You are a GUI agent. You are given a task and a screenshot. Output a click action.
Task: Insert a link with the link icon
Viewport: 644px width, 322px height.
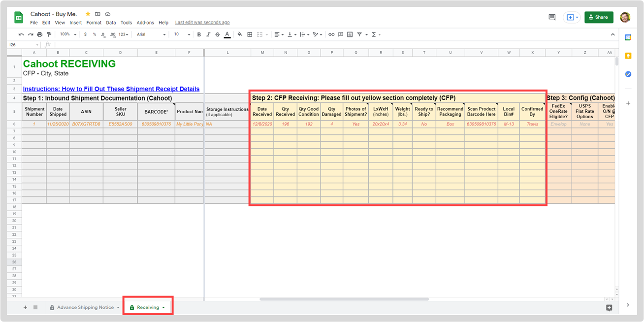click(331, 34)
